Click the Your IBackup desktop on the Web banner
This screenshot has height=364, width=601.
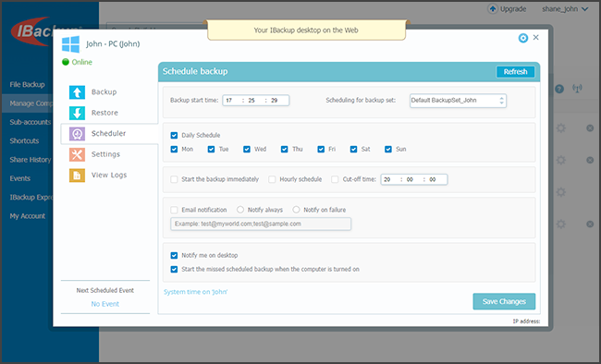pos(306,30)
